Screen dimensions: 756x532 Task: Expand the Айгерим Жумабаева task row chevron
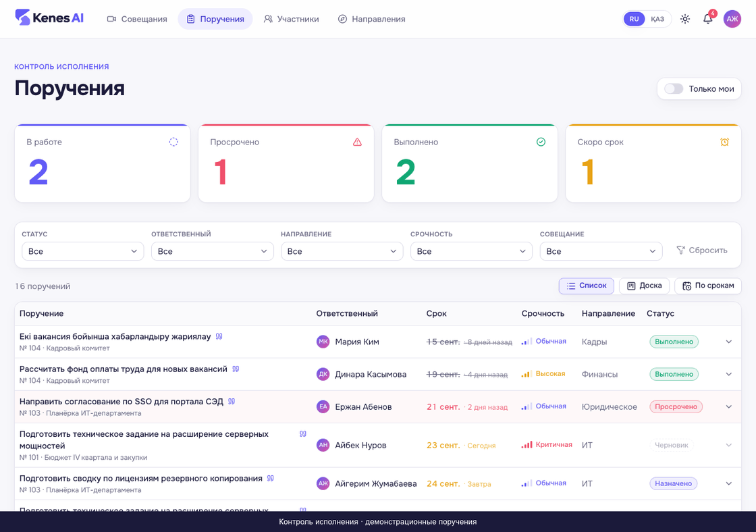tap(728, 483)
